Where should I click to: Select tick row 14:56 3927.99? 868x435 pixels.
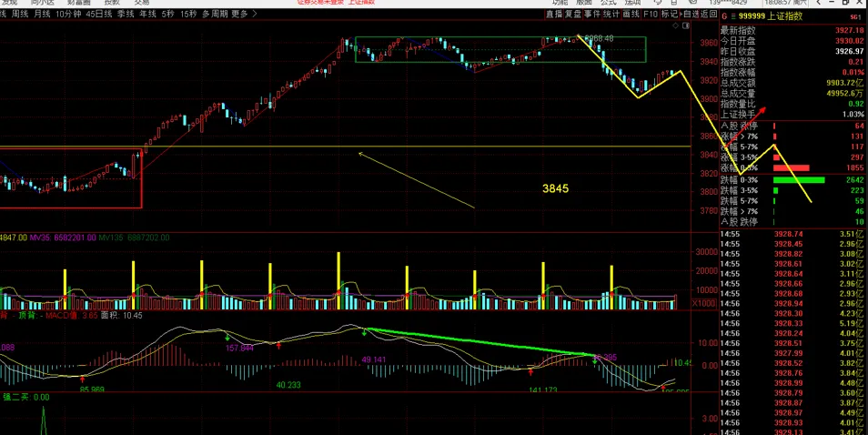pyautogui.click(x=792, y=353)
